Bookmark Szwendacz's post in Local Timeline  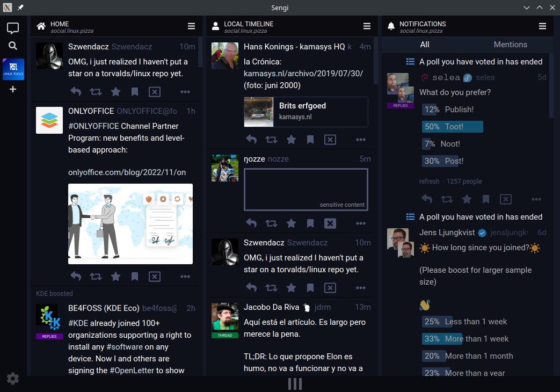(310, 288)
